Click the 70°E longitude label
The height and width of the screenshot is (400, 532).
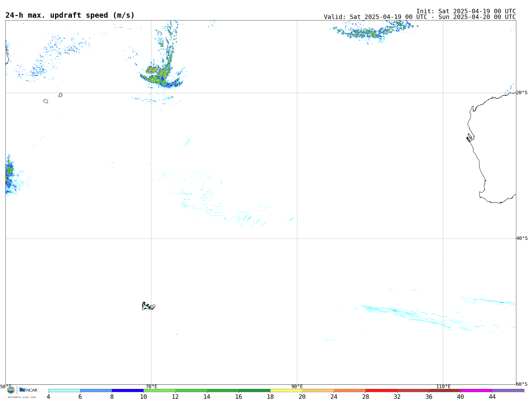(151, 387)
